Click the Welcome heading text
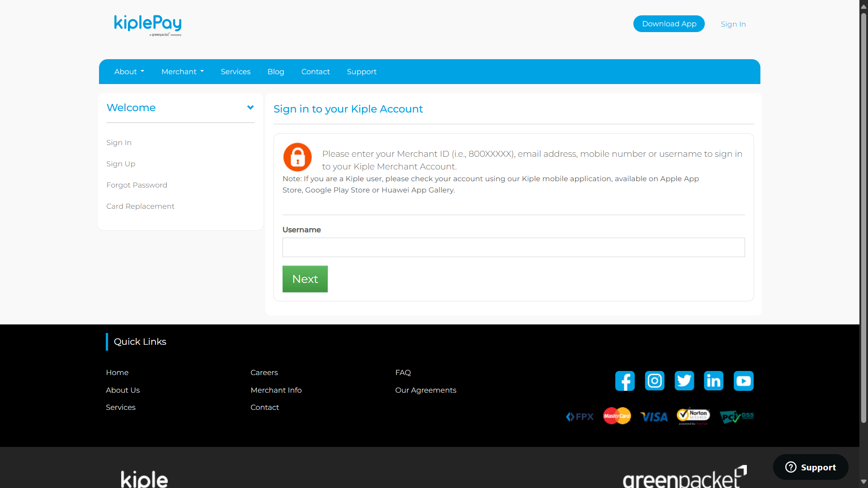 pos(131,108)
